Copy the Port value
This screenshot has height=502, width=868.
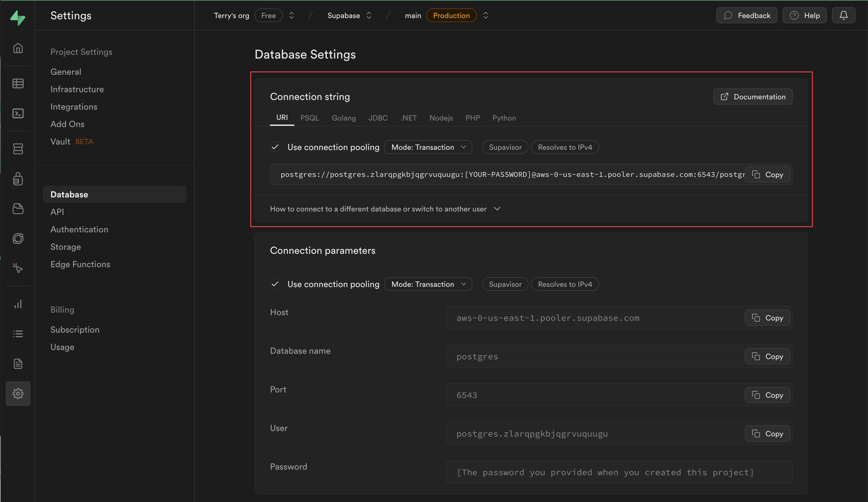[767, 395]
